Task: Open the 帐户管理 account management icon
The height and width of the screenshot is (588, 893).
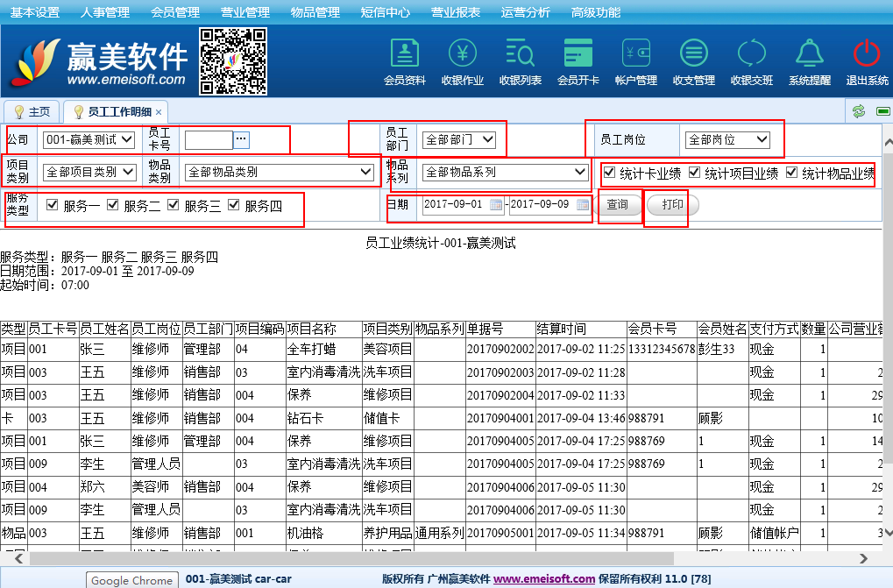Action: coord(635,54)
